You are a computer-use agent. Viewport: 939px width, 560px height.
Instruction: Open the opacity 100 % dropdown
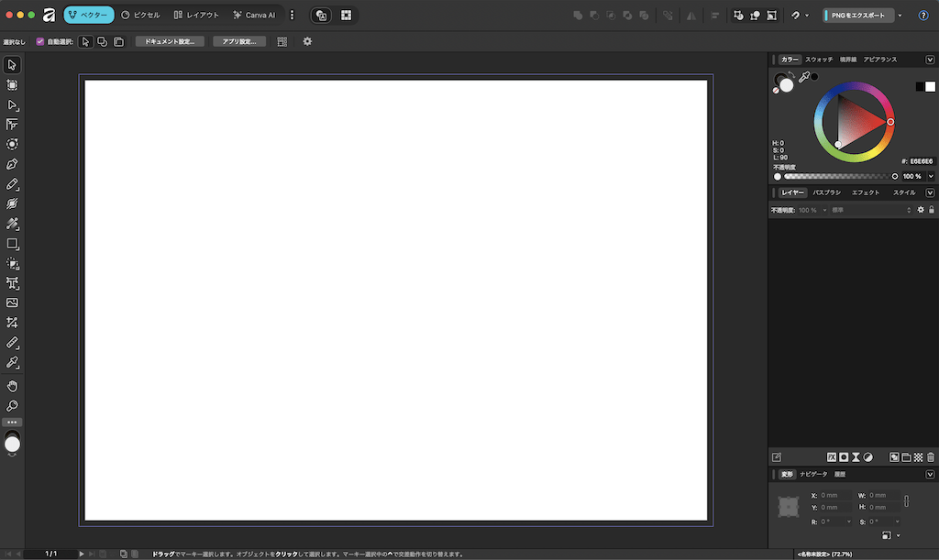tap(931, 176)
